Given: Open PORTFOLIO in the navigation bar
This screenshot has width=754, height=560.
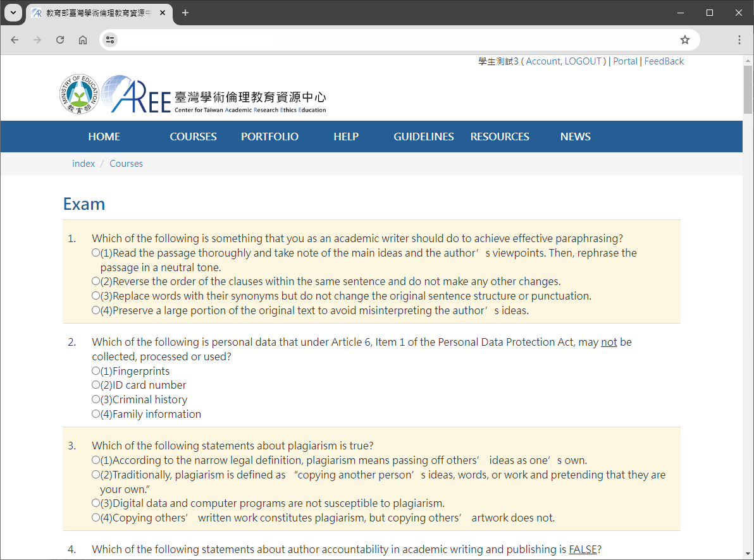Looking at the screenshot, I should pos(269,137).
